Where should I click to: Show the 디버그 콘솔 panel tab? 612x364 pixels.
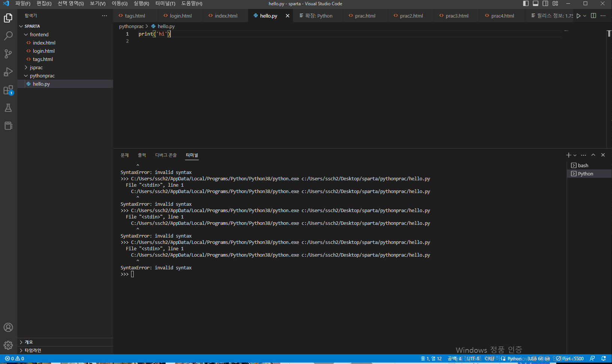[166, 155]
